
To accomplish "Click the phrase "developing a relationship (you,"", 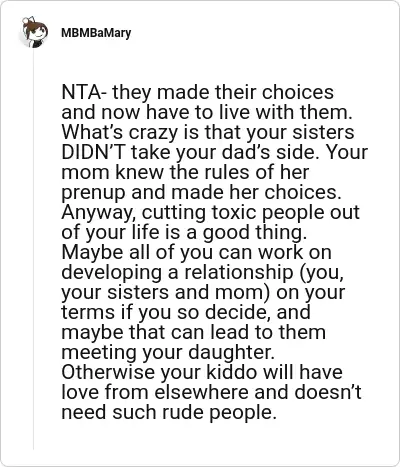I will (202, 272).
